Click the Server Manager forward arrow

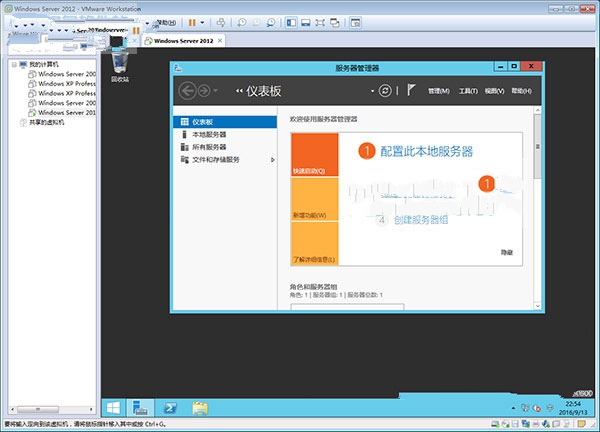click(204, 91)
